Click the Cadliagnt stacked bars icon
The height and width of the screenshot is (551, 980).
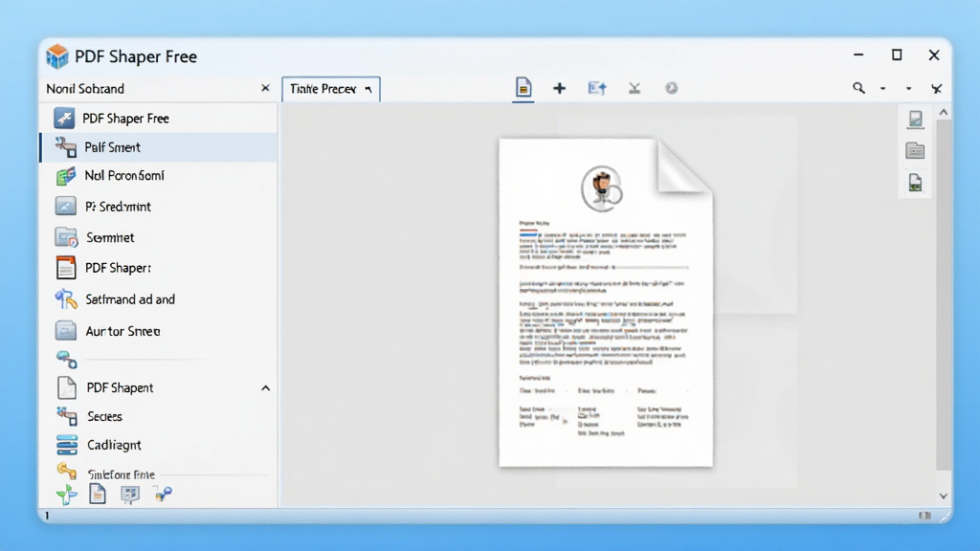click(66, 445)
